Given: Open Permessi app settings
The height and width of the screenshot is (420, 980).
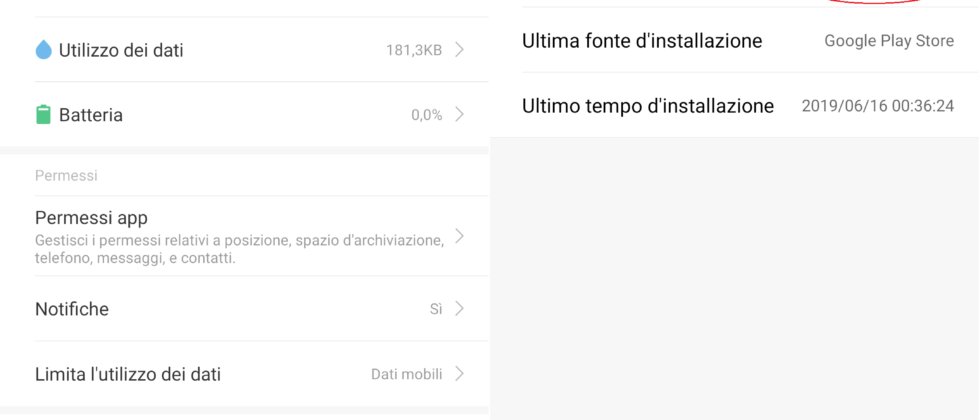Looking at the screenshot, I should point(92,218).
